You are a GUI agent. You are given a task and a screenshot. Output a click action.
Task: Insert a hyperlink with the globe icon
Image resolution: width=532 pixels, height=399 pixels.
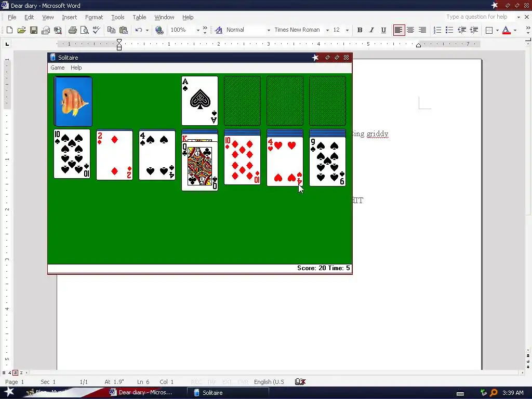pos(159,30)
